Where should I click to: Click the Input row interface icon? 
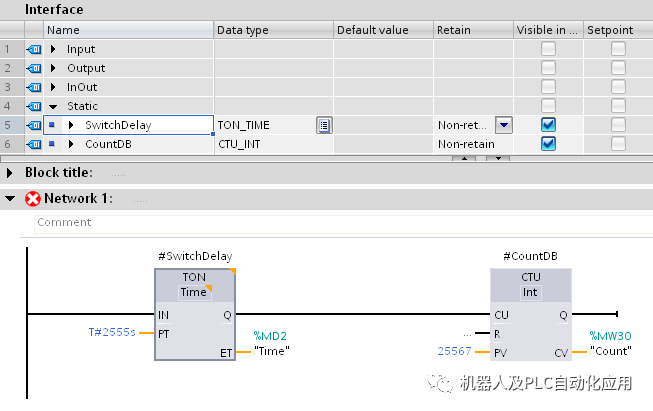33,49
